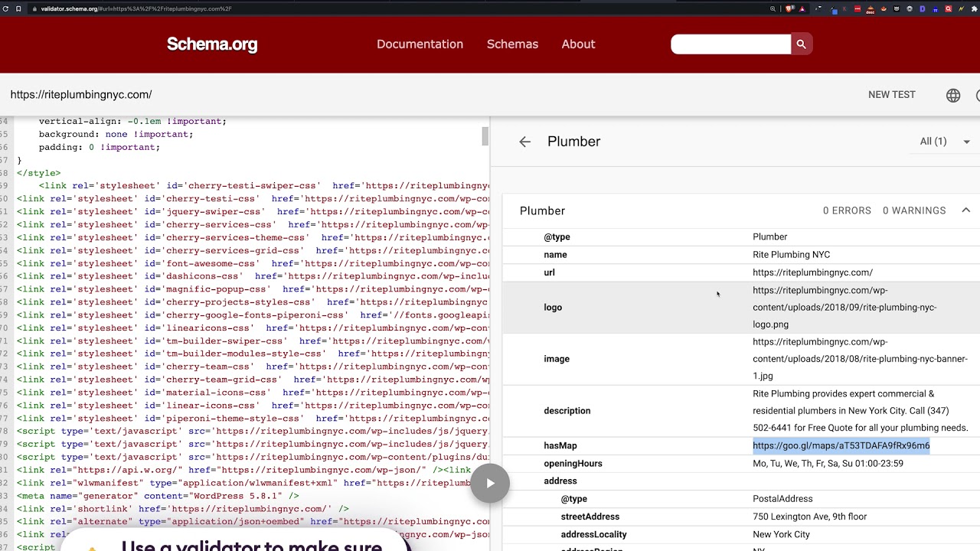
Task: Click the description property text
Action: point(860,411)
